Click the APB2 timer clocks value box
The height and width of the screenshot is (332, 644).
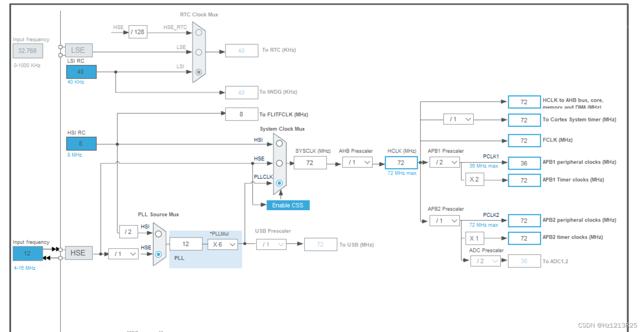[524, 238]
